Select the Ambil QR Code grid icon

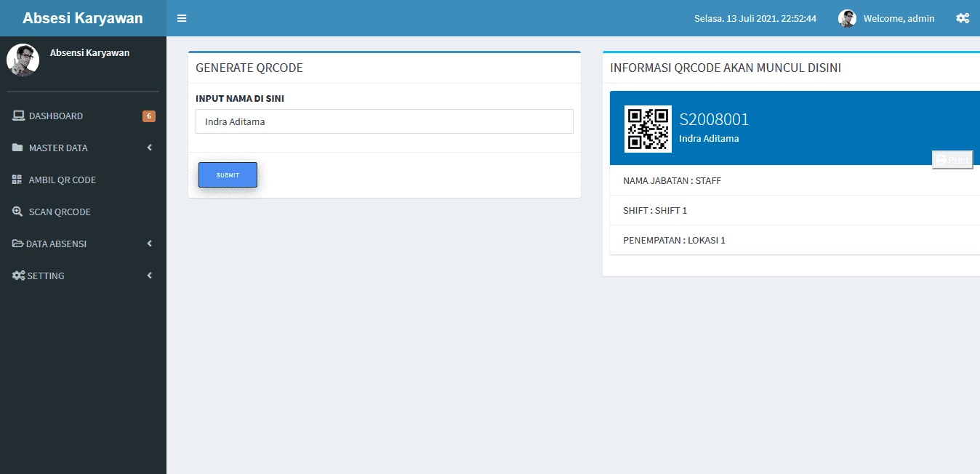[17, 179]
